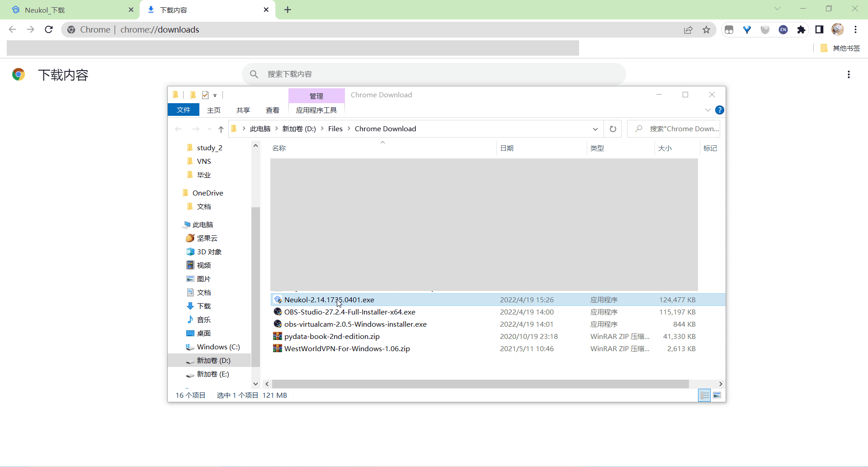Open the Chrome profile avatar

pyautogui.click(x=837, y=29)
